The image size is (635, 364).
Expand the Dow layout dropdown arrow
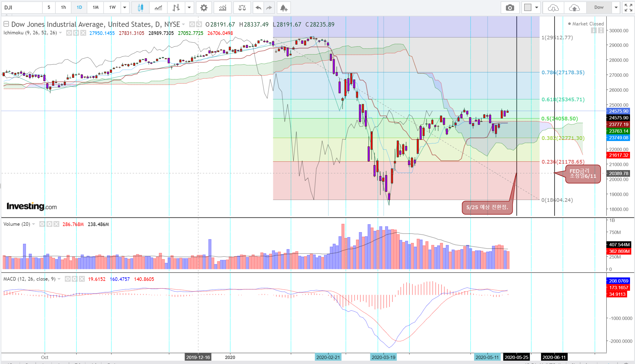point(616,7)
